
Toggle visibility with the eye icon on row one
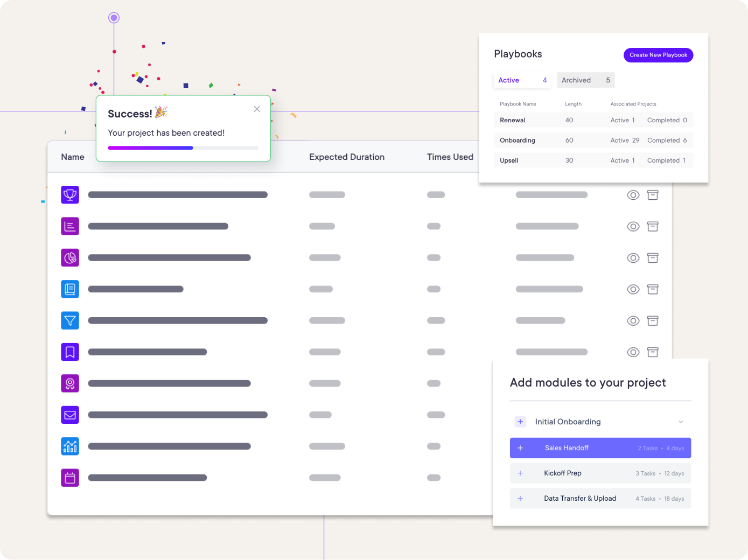click(633, 194)
